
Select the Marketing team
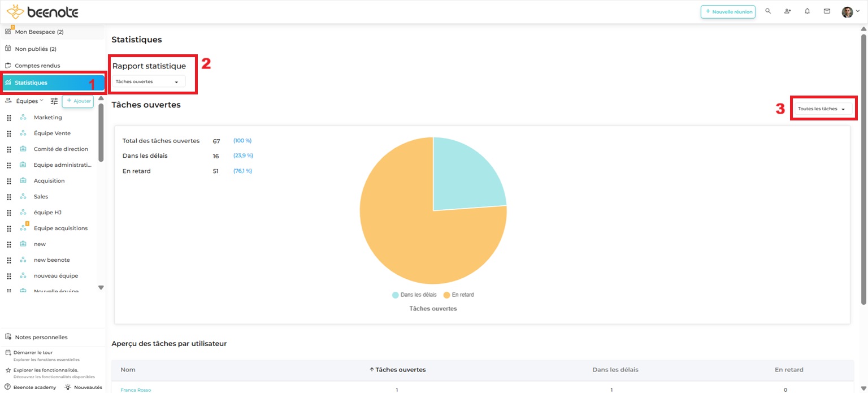[x=47, y=117]
